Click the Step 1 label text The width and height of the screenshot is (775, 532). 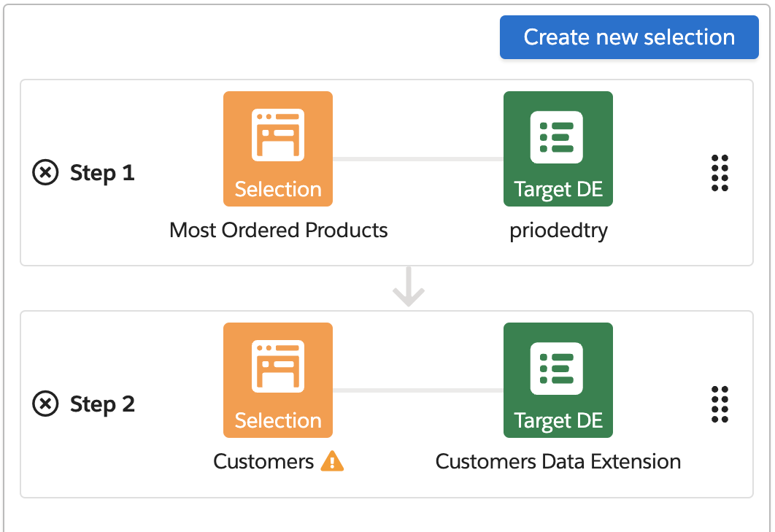click(102, 173)
